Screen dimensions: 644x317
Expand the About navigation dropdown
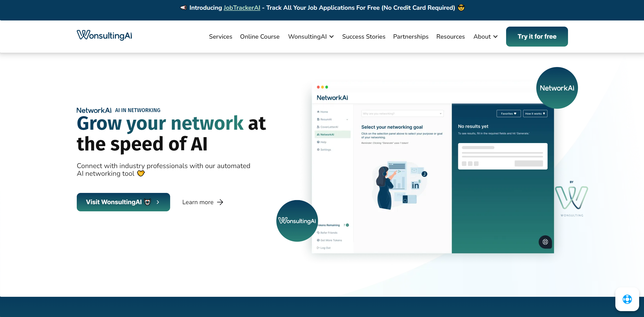pos(485,37)
